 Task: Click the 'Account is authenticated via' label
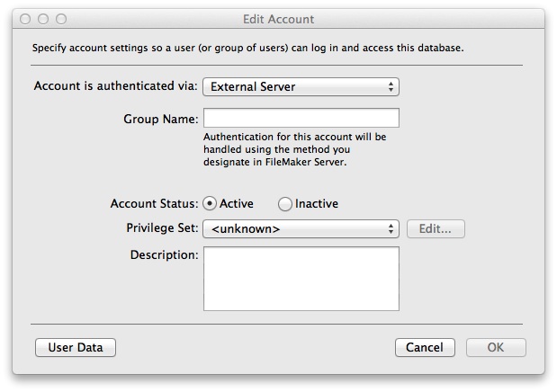[115, 87]
